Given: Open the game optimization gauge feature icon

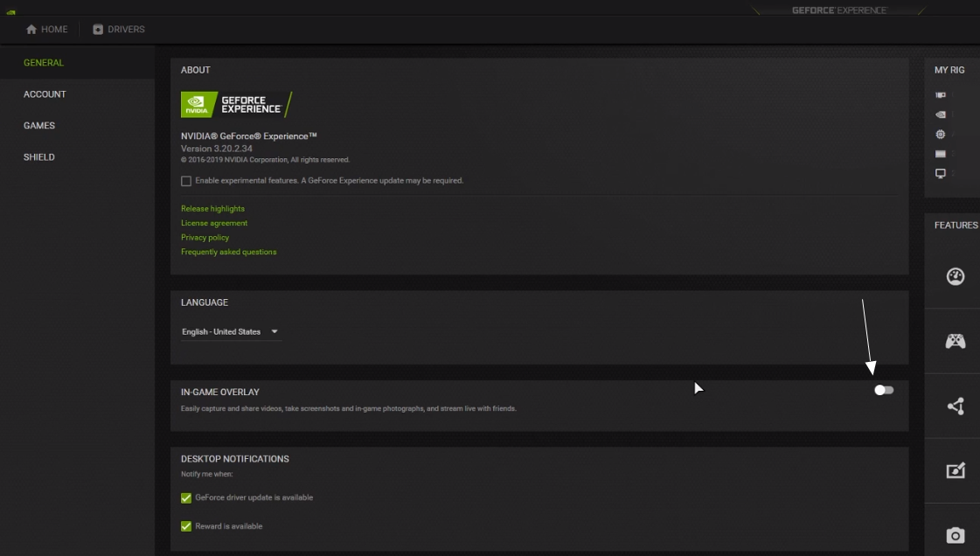Looking at the screenshot, I should pos(955,276).
